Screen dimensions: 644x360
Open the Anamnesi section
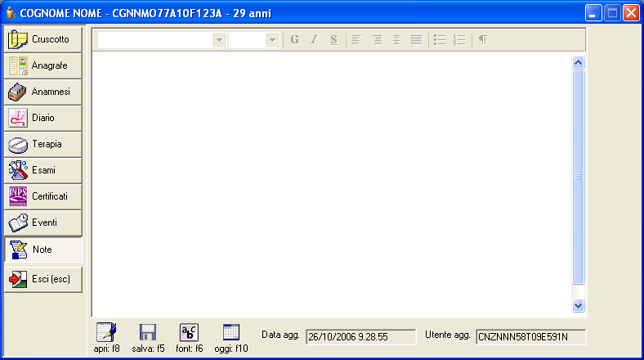point(43,92)
